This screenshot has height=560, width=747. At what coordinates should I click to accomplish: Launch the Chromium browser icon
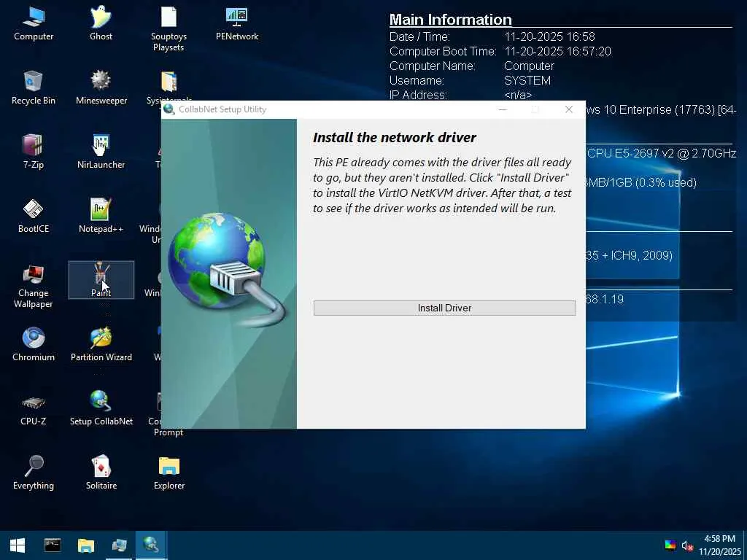pyautogui.click(x=34, y=344)
